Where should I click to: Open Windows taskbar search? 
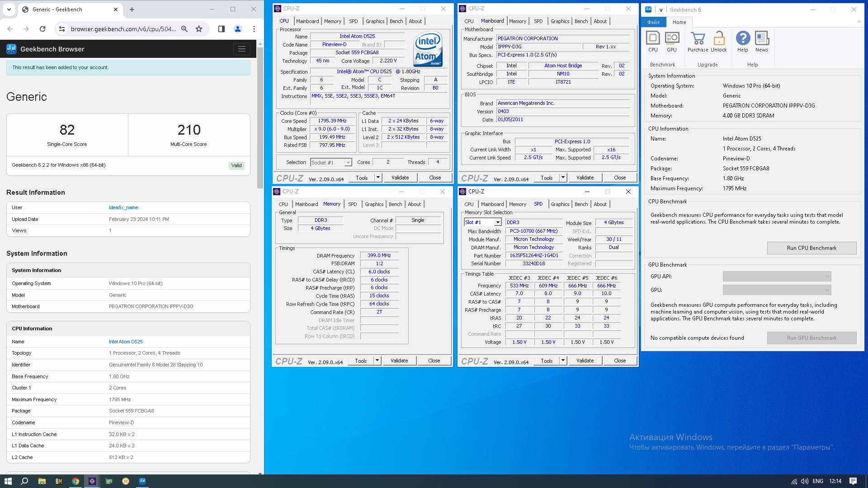tap(24, 481)
